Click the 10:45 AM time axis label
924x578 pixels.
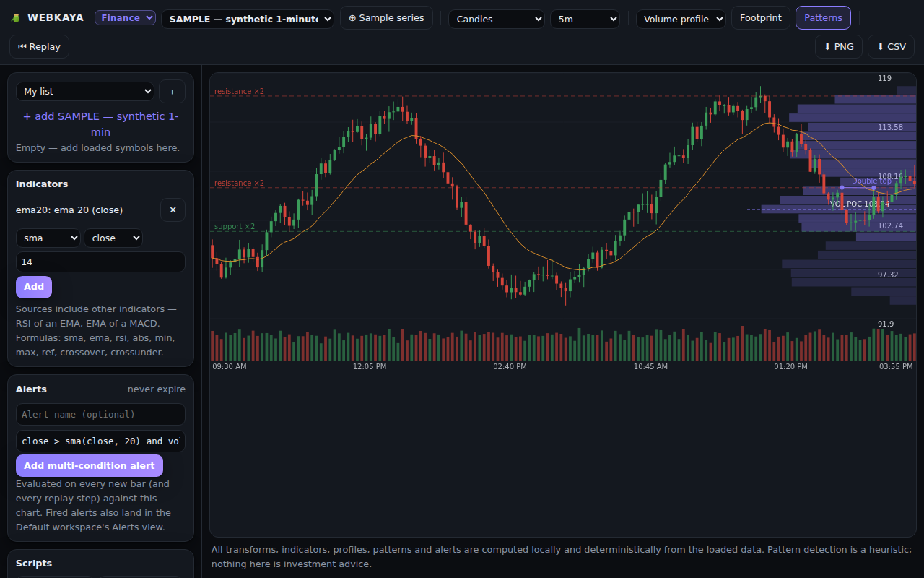pyautogui.click(x=650, y=367)
